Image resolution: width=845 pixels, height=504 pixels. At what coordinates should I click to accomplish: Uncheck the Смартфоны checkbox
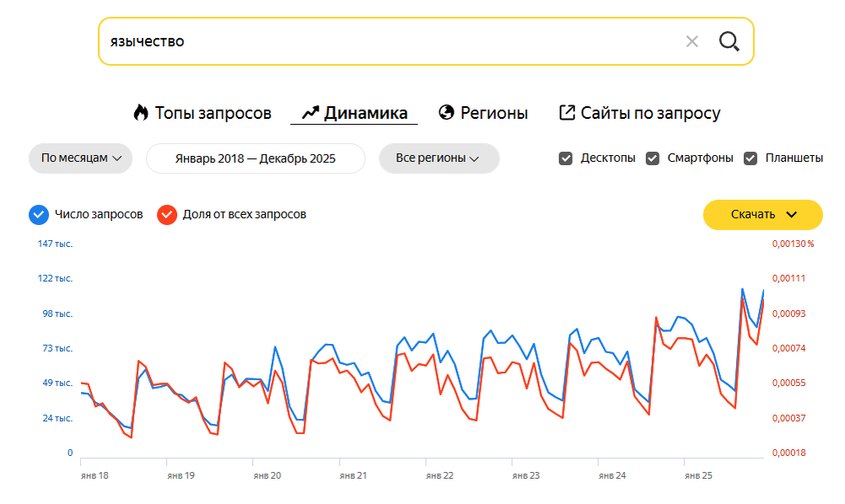click(x=653, y=158)
